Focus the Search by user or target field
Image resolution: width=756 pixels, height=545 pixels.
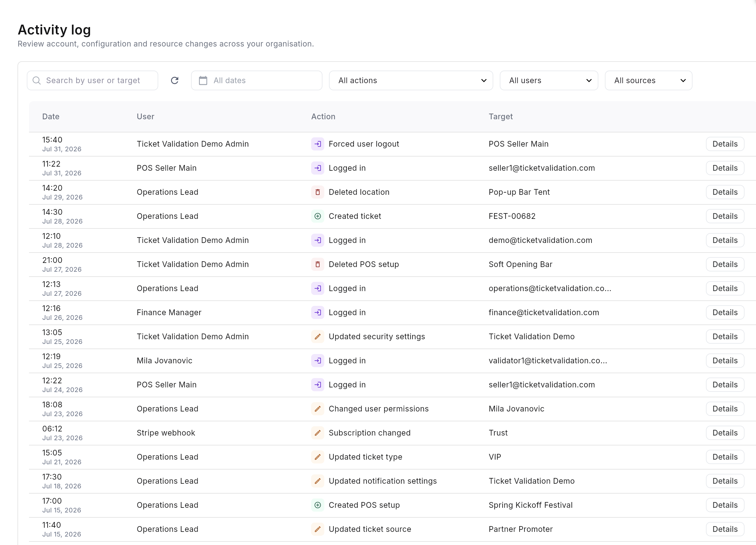pyautogui.click(x=92, y=81)
